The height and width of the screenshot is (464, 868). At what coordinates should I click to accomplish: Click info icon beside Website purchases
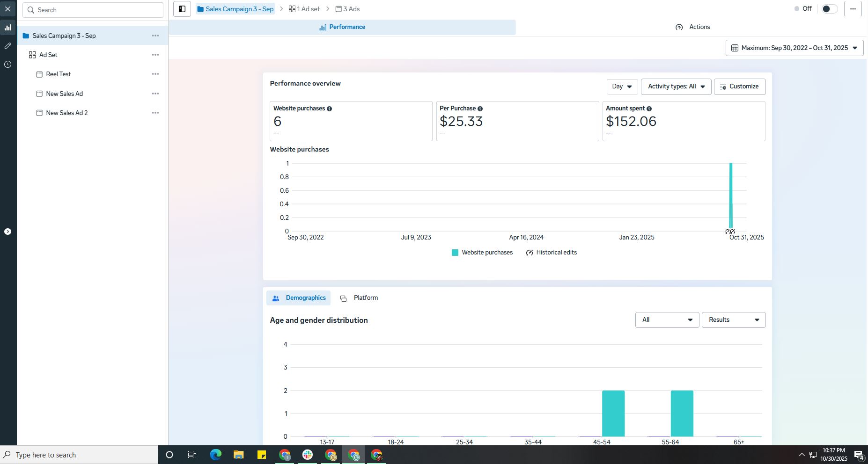pyautogui.click(x=330, y=109)
